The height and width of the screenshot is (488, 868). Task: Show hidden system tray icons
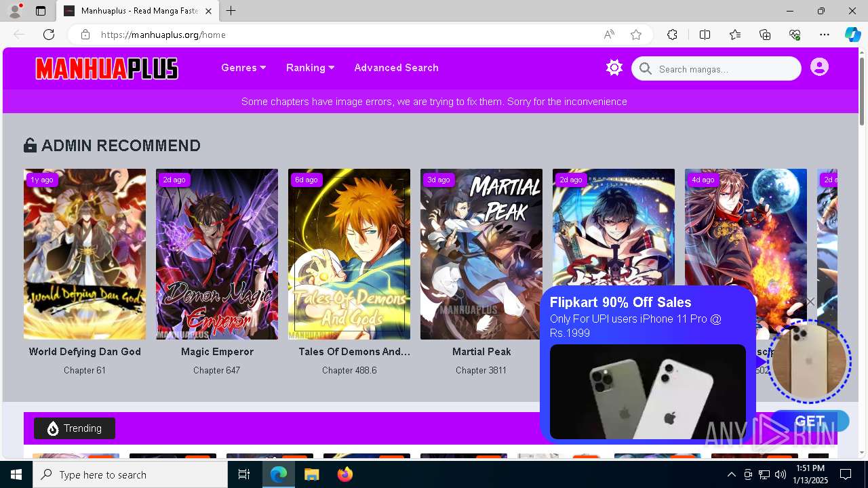(x=731, y=474)
